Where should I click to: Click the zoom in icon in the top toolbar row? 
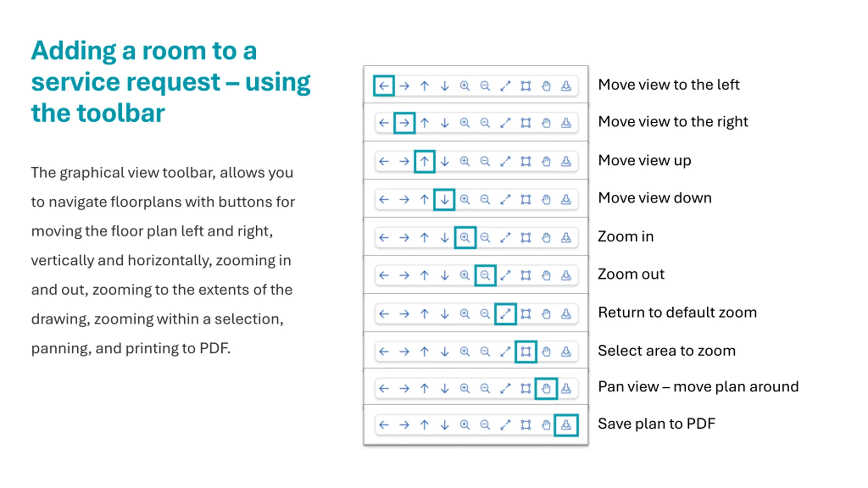point(465,86)
